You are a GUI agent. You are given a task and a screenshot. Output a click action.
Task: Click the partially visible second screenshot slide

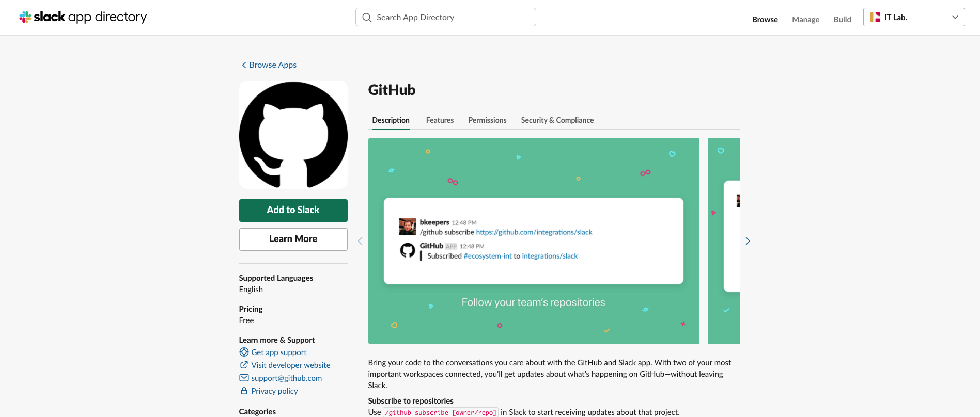724,241
